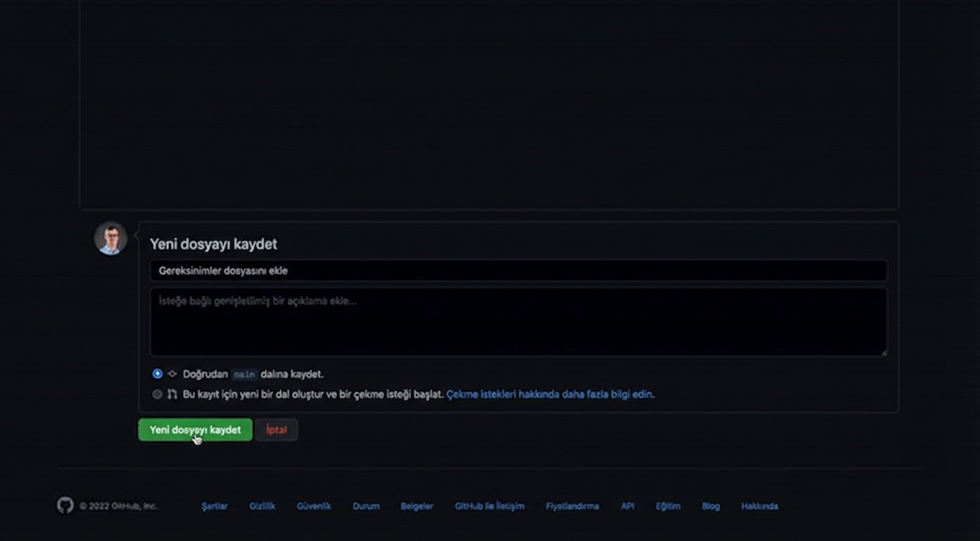
Task: Click the GitHub logo in the footer
Action: [x=64, y=506]
